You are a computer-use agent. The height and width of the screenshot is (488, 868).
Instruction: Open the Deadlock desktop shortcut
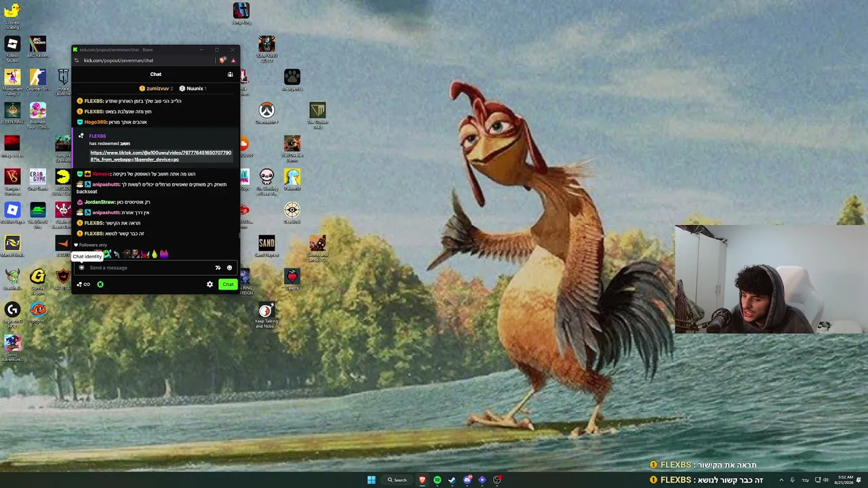pyautogui.click(x=292, y=213)
